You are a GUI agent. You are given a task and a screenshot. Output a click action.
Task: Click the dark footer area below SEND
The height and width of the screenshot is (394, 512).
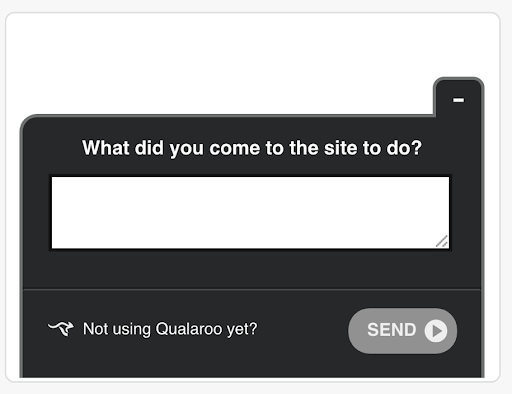pyautogui.click(x=402, y=366)
